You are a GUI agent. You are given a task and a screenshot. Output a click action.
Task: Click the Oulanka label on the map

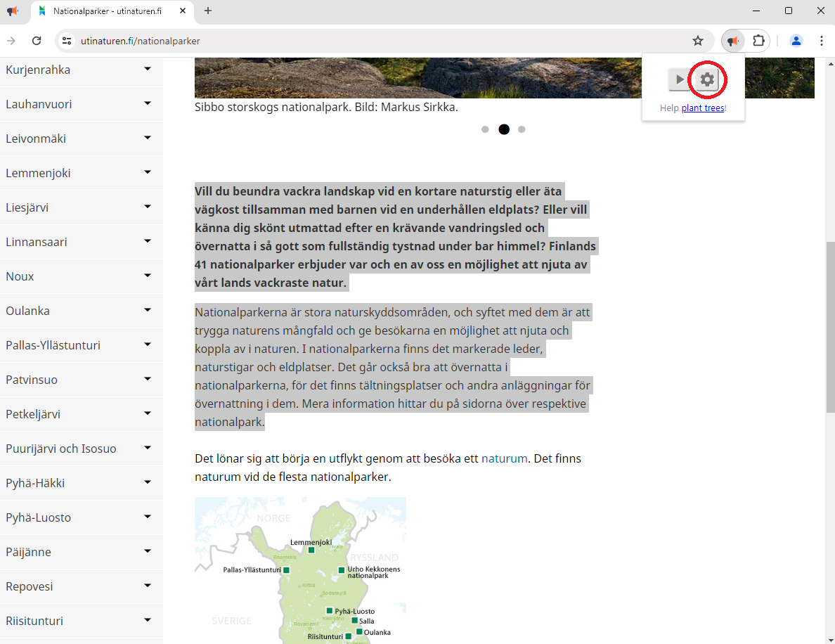pos(377,632)
